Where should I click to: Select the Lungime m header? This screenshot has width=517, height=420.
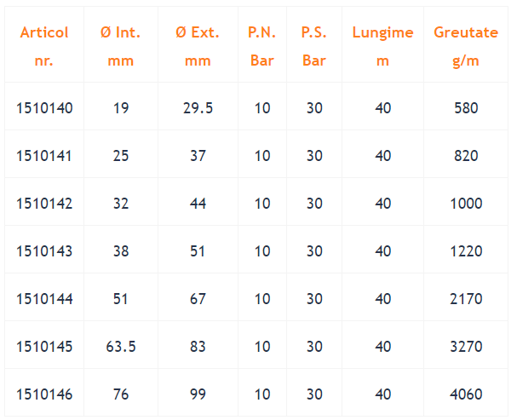[382, 47]
